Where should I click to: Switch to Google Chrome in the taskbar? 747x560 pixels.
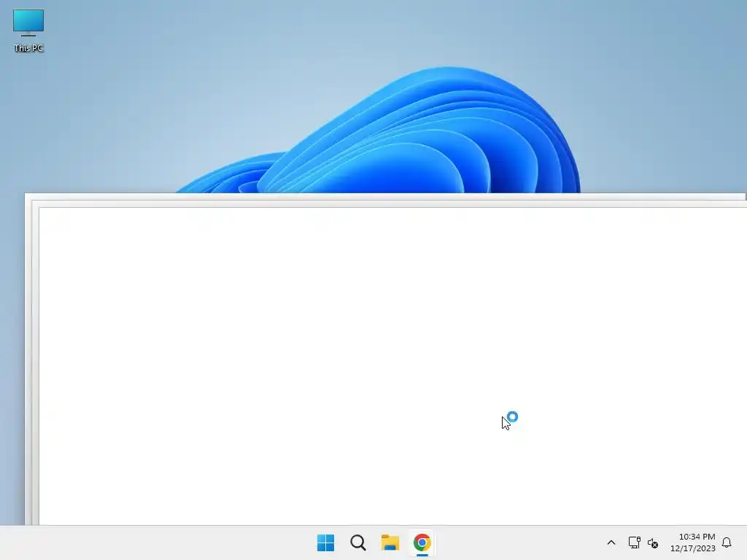coord(422,542)
